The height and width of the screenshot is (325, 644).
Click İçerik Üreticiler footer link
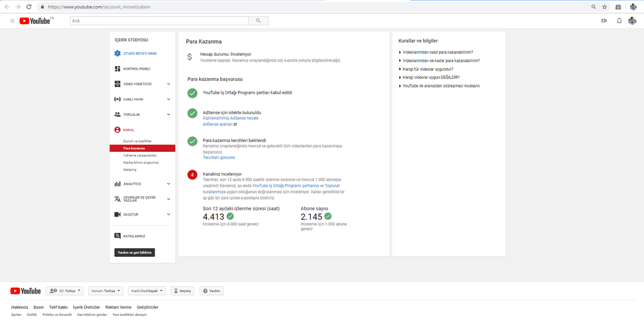pos(86,307)
